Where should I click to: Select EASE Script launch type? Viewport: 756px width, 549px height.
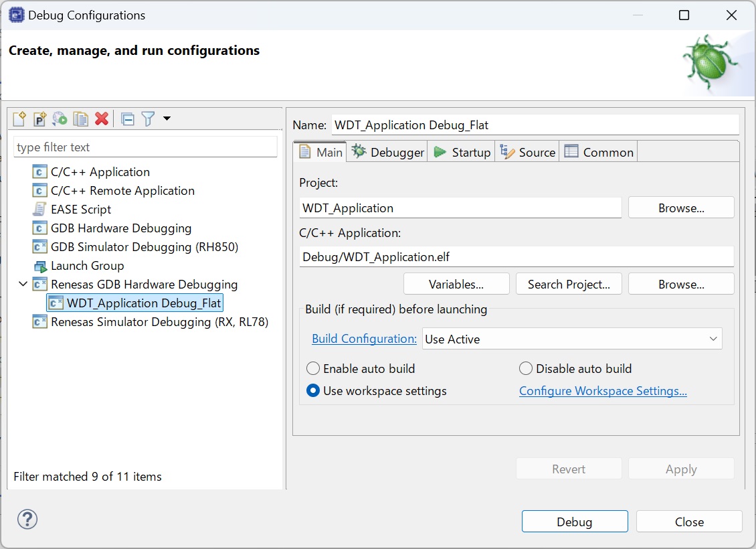(72, 210)
